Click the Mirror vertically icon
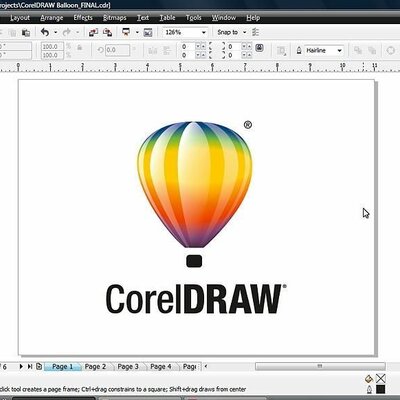This screenshot has width=400, height=400. tap(167, 51)
